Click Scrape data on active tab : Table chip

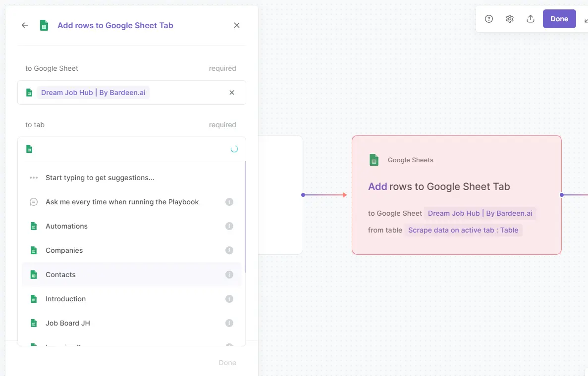click(x=463, y=230)
